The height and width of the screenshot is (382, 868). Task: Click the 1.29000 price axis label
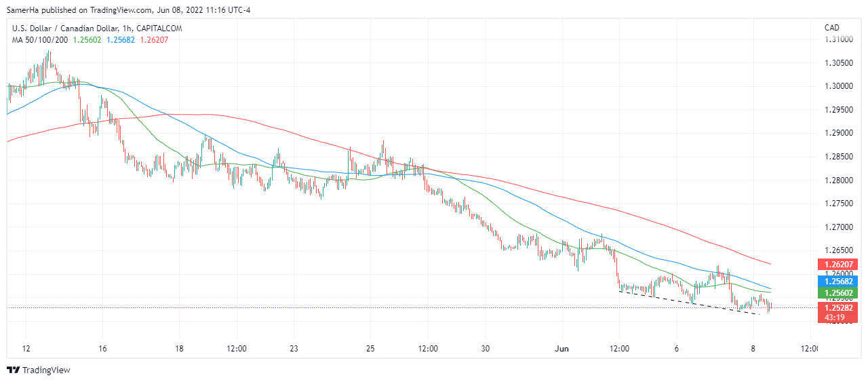pos(838,133)
